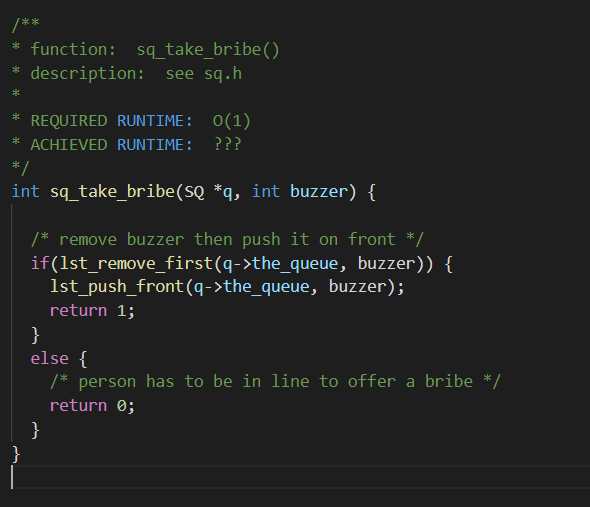Image resolution: width=590 pixels, height=507 pixels.
Task: Click 'description:' label in comment
Action: [87, 73]
